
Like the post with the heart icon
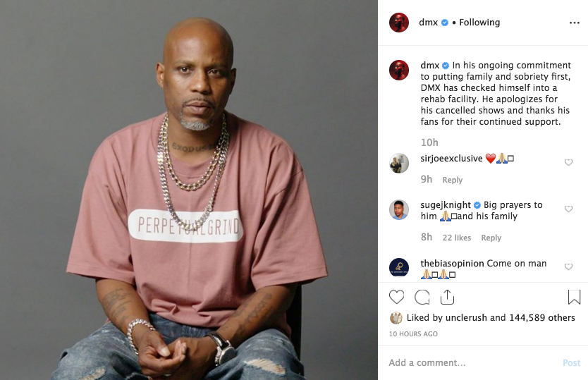pos(396,297)
